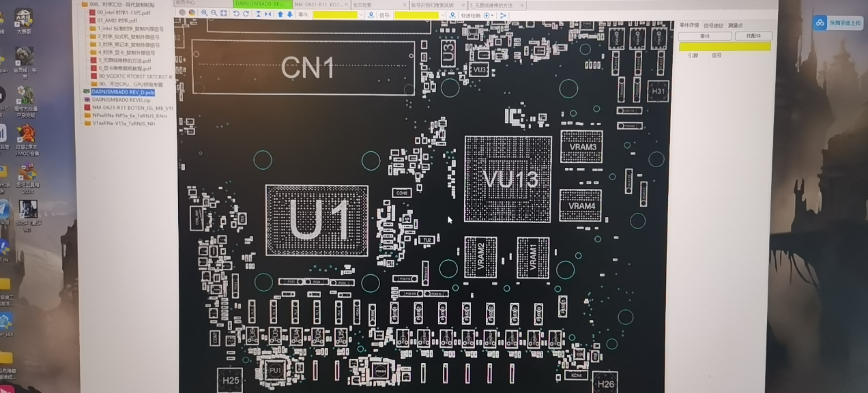This screenshot has width=868, height=393.
Task: Click the 零件 button in right panel
Action: coord(705,36)
